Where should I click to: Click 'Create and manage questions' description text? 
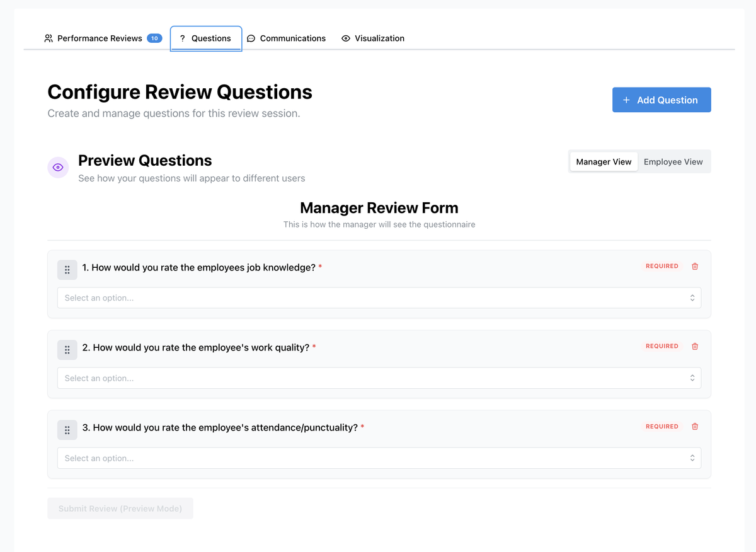point(174,114)
